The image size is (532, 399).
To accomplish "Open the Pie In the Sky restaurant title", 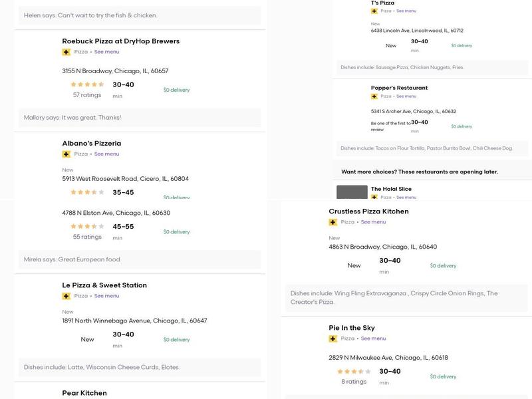I will coord(352,328).
